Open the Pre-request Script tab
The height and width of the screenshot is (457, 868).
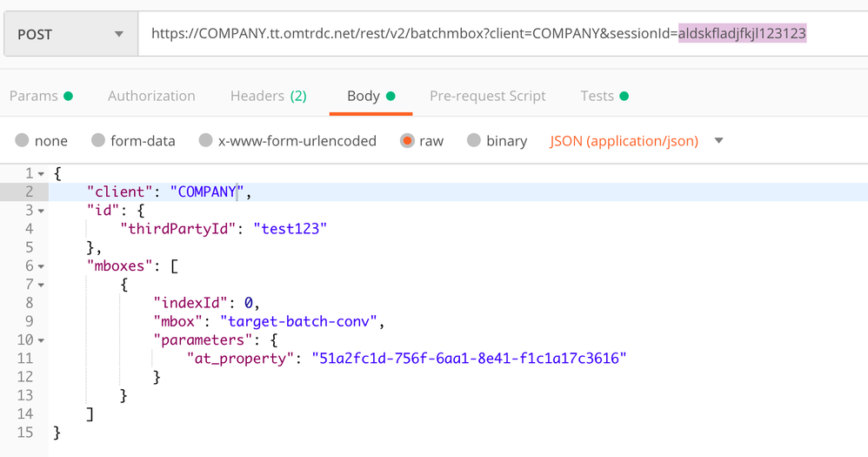(x=487, y=96)
